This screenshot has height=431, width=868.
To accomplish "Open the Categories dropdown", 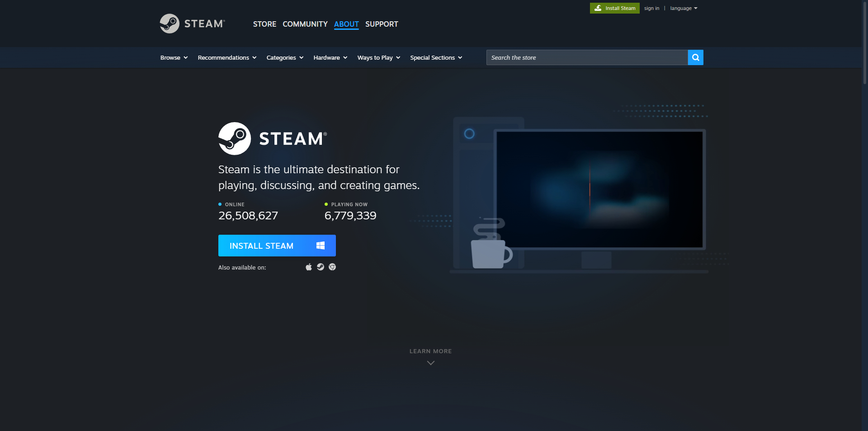I will pyautogui.click(x=285, y=57).
